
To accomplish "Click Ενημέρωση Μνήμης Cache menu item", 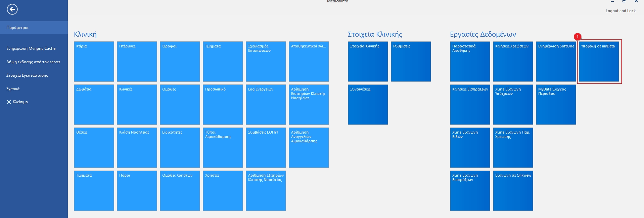I will tap(31, 48).
